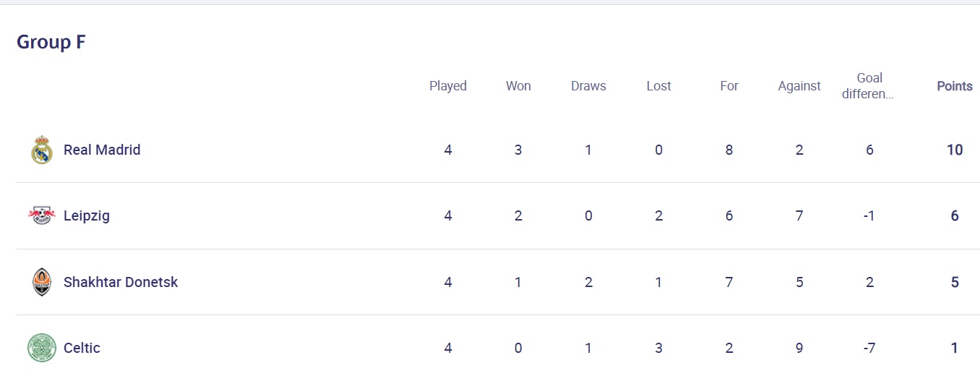Open the Leipzig team link
Viewport: 980px width, 376px height.
87,215
